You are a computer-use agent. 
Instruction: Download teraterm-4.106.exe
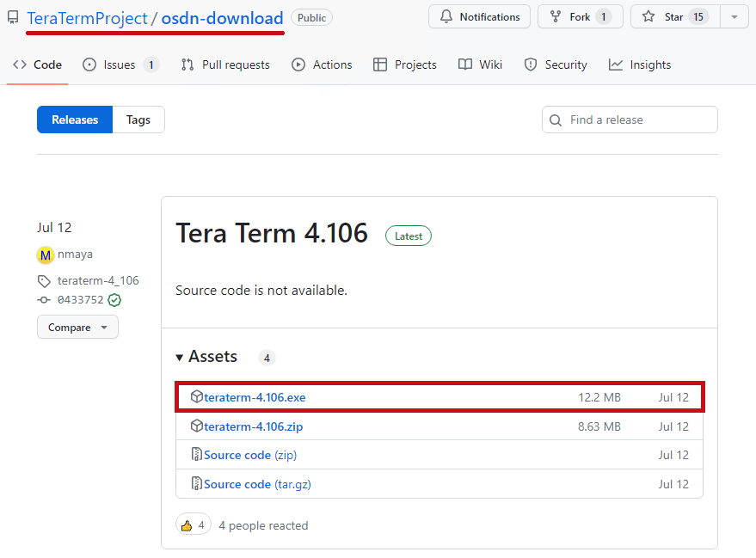(255, 397)
